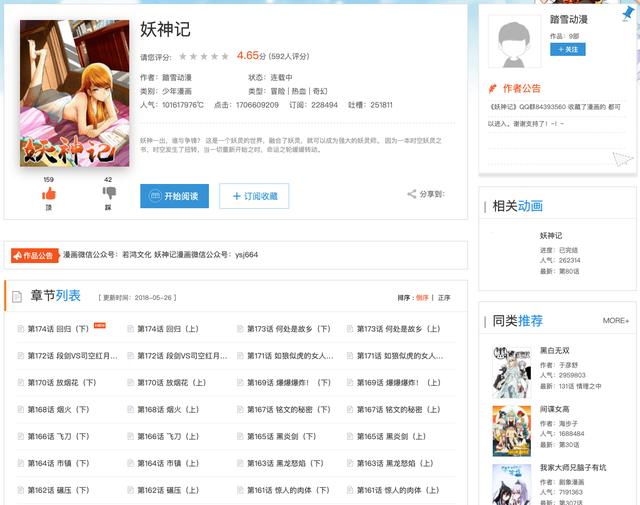Open chapter 第174话 回归（上）

(x=168, y=329)
